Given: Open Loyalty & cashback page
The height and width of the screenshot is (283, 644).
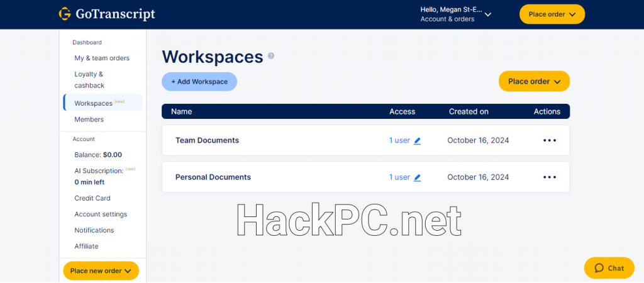Looking at the screenshot, I should 89,80.
